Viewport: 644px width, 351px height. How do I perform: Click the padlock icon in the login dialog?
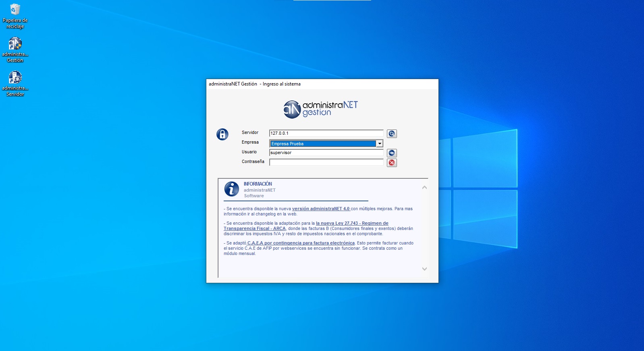point(222,134)
